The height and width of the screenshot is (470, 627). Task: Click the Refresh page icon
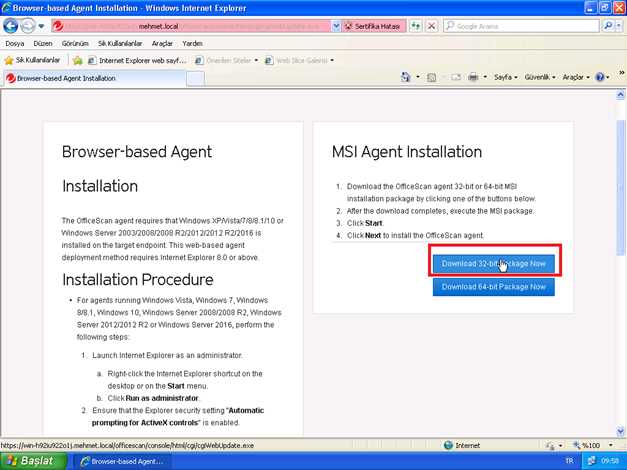[416, 26]
